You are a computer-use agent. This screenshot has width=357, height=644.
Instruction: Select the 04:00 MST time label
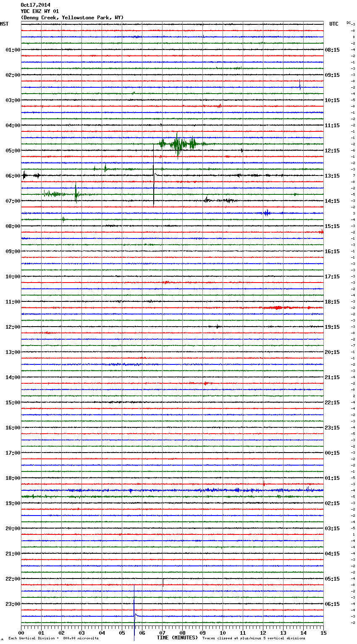pos(13,126)
